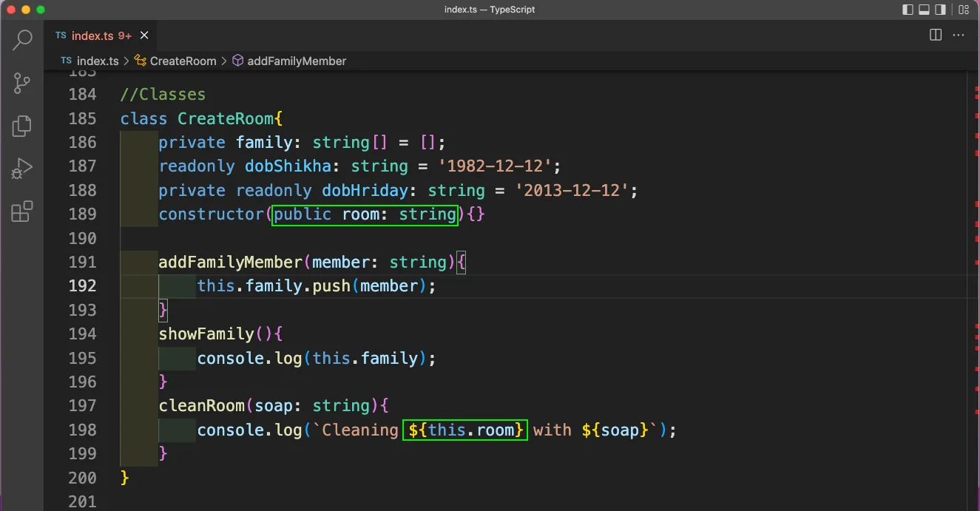
Task: Click this.room inside the template string
Action: (470, 430)
